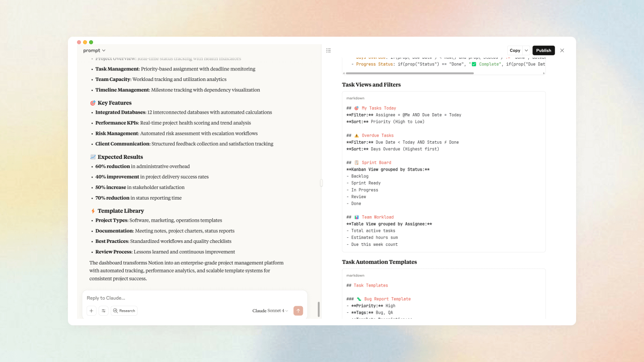Click the Task Management bullet text
This screenshot has height=362, width=644.
coord(176,69)
